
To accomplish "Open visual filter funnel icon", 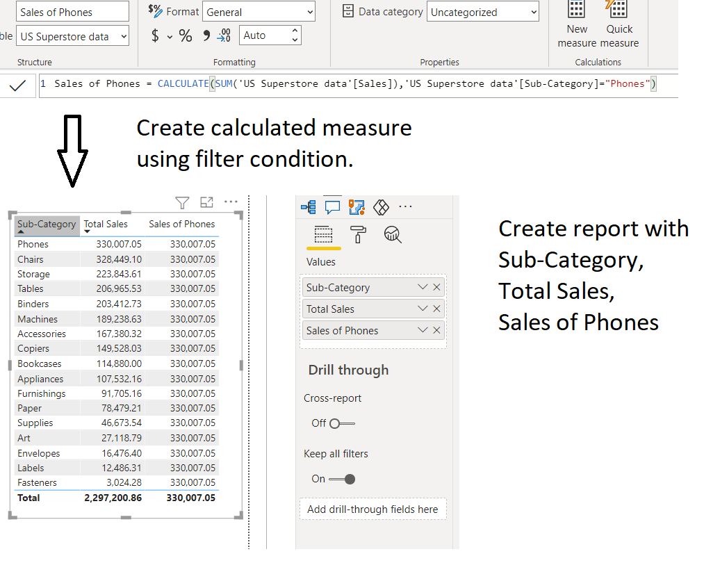I will (x=182, y=202).
